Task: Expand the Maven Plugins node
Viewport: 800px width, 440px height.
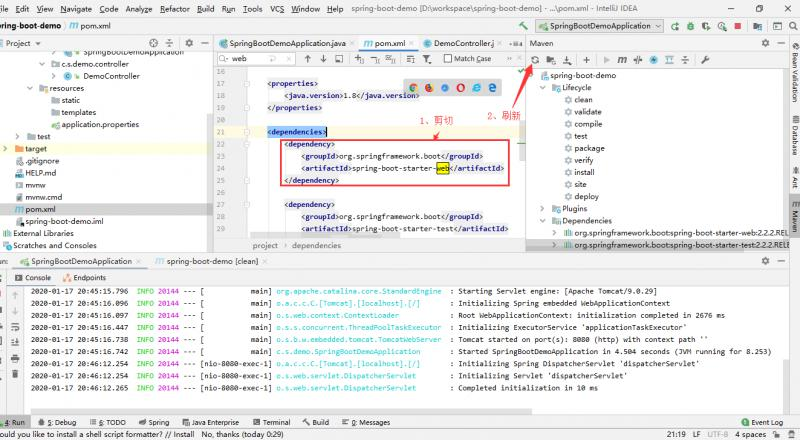Action: (x=542, y=209)
